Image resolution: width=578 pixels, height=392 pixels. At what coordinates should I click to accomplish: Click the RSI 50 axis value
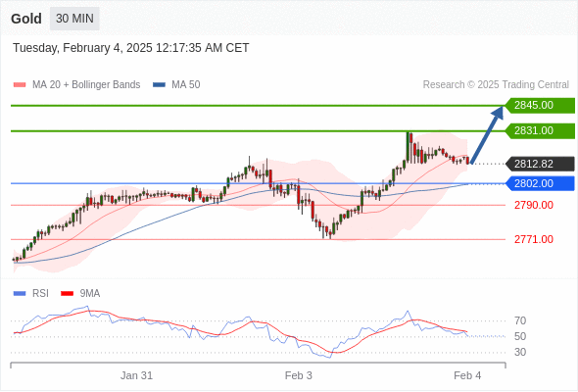(x=520, y=336)
